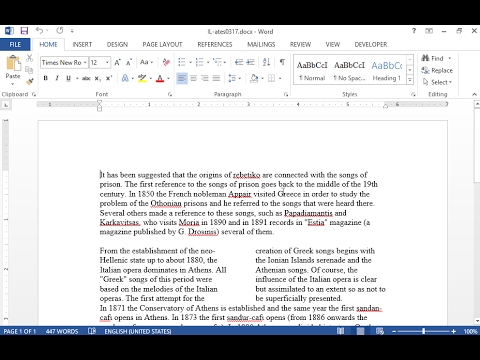This screenshot has width=480, height=360.
Task: Open Font dialog launcher
Action: [170, 95]
